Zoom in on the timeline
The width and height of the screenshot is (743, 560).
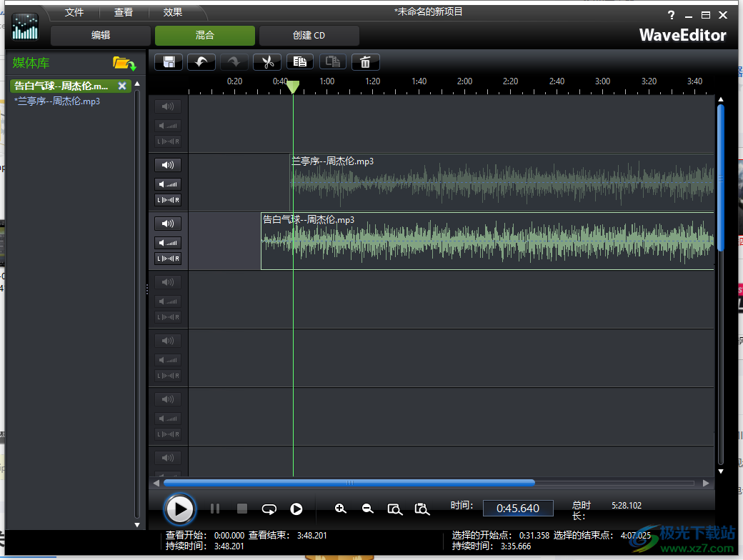[341, 509]
